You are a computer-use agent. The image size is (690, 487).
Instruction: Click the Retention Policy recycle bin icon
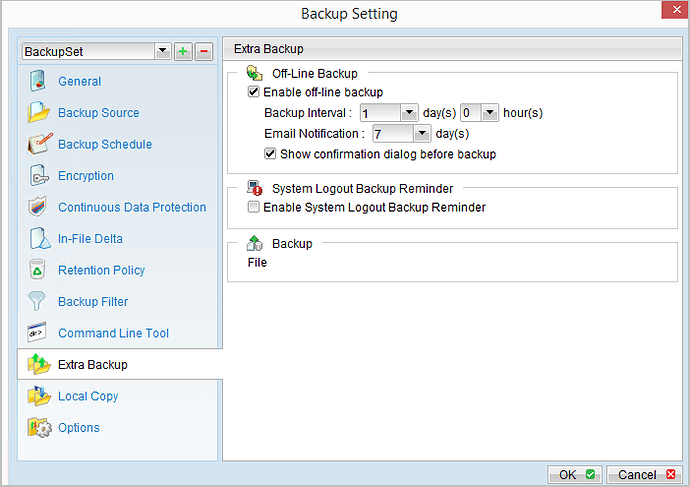(38, 270)
